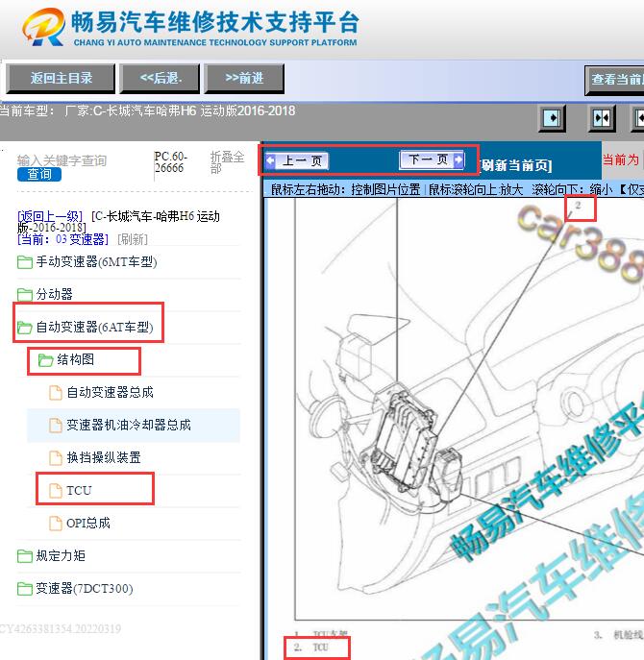This screenshot has height=660, width=644.
Task: Click the 刷新 link in the tree header
Action: click(133, 239)
